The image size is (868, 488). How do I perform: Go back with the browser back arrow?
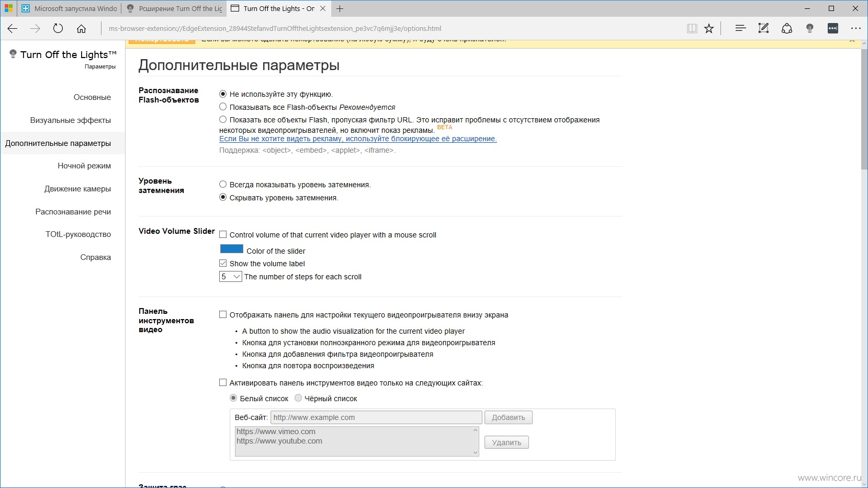pos(13,29)
